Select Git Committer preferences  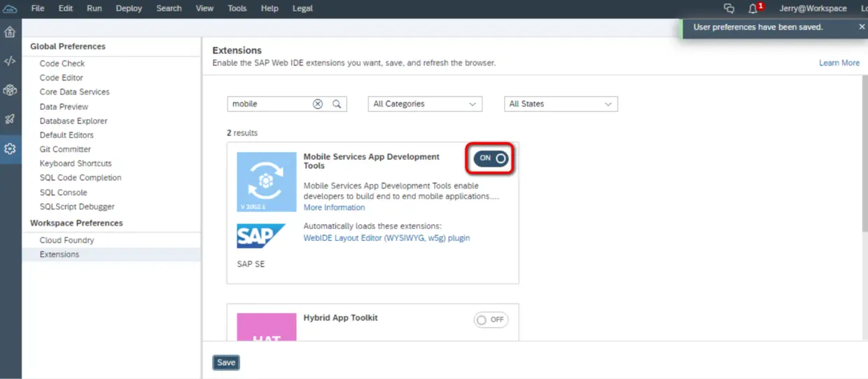coord(65,149)
